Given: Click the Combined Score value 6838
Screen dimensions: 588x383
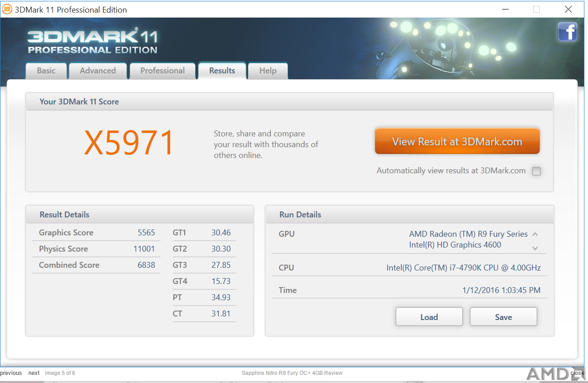Looking at the screenshot, I should pyautogui.click(x=146, y=265).
